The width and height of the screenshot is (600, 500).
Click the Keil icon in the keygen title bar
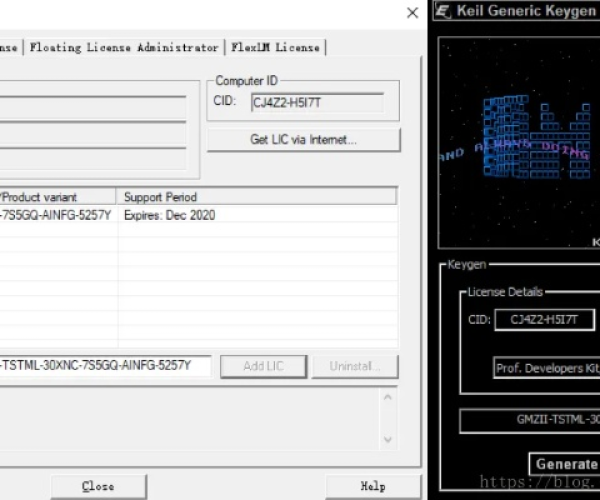tap(443, 12)
